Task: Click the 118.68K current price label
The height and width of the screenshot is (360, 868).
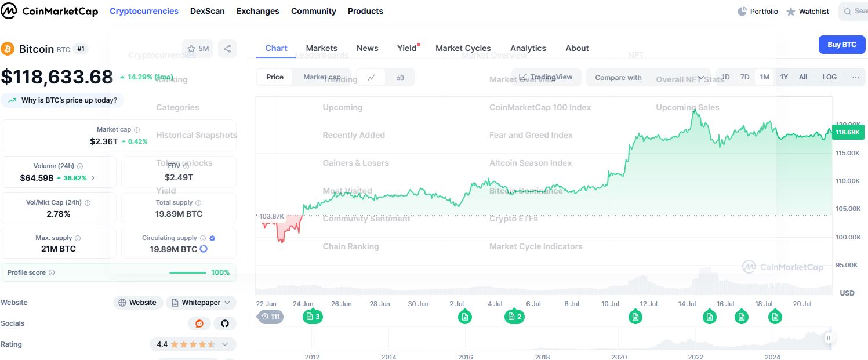Action: pos(848,132)
